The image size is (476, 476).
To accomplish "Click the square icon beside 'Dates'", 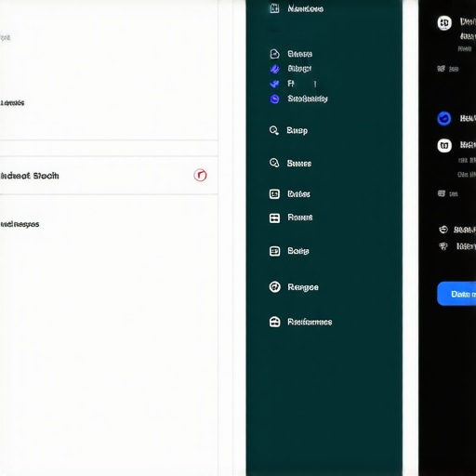I will tap(274, 194).
